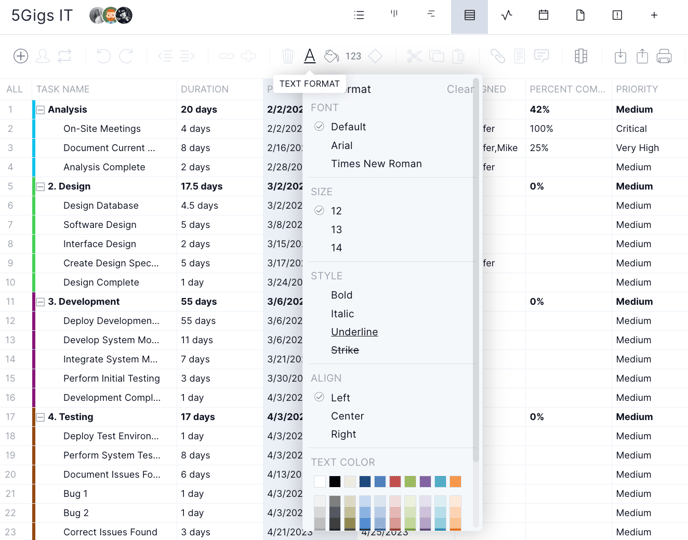Open the Gantt view icon

tap(431, 14)
